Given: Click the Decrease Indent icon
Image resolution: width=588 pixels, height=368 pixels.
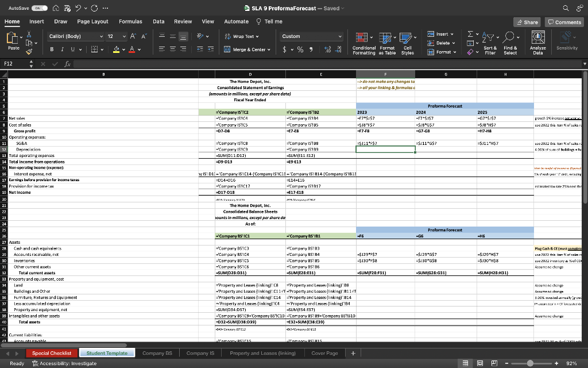Looking at the screenshot, I should click(200, 49).
